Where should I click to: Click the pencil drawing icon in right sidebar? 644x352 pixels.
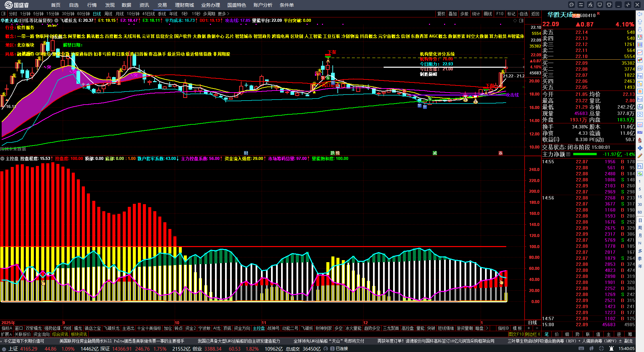click(640, 156)
